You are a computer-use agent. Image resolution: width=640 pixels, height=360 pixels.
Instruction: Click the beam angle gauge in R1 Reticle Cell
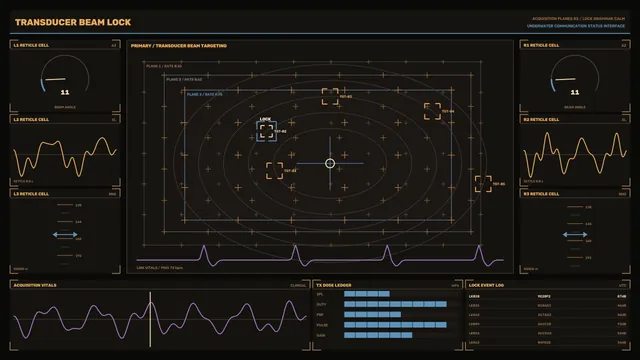575,74
